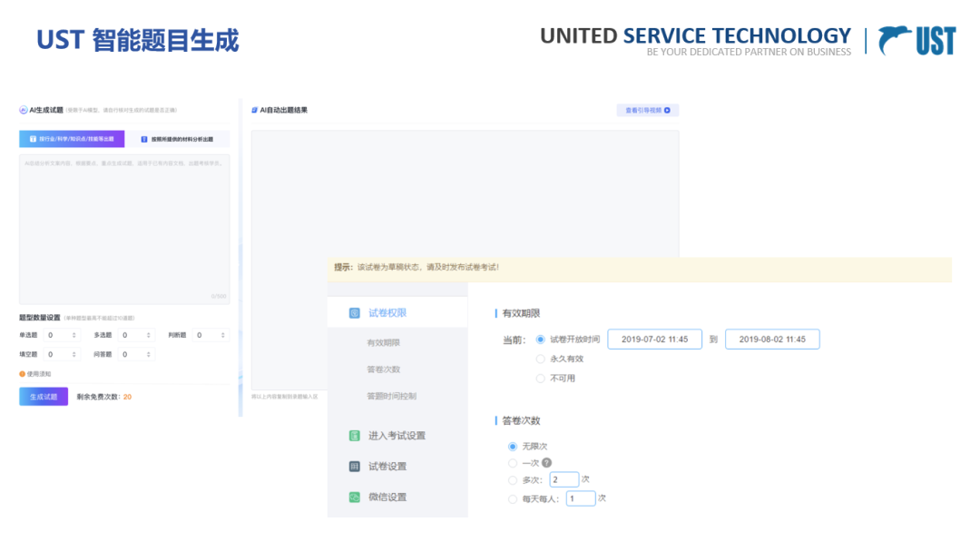This screenshot has height=552, width=980.
Task: Open the 有效期限 sidebar sub-item
Action: coord(383,342)
